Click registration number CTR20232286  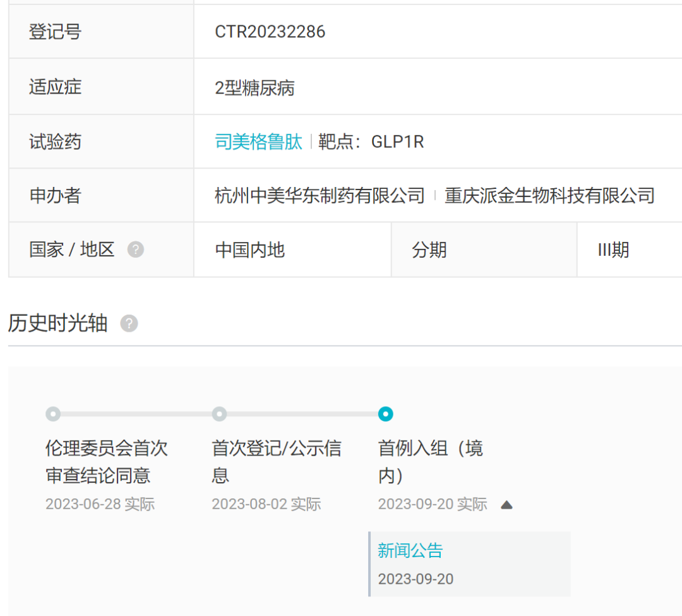click(x=270, y=32)
